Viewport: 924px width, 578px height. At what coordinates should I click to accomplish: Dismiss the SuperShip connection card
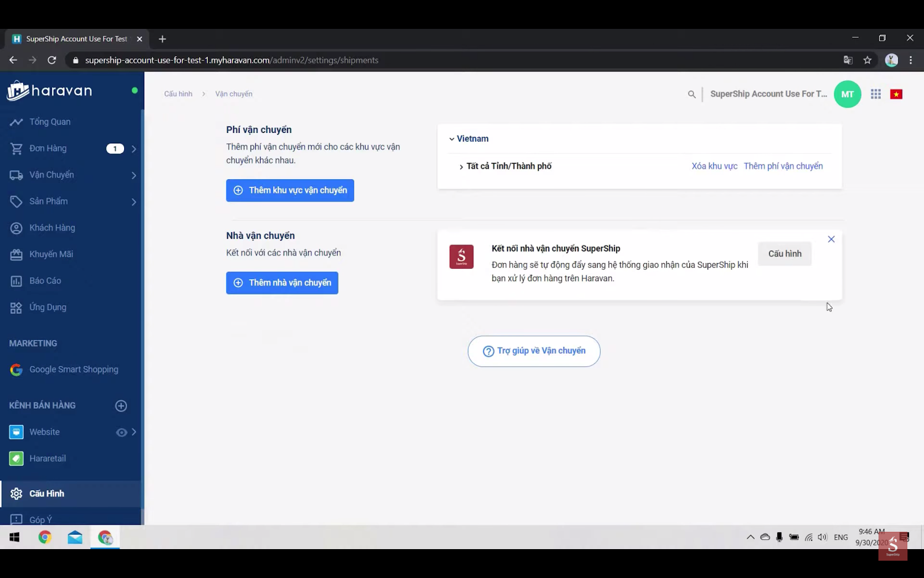pos(831,239)
